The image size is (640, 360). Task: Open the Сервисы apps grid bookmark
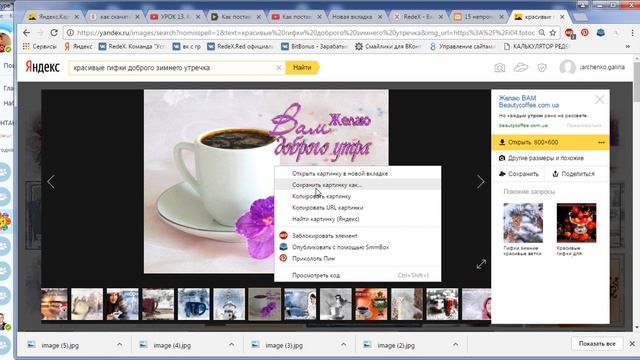pos(40,47)
